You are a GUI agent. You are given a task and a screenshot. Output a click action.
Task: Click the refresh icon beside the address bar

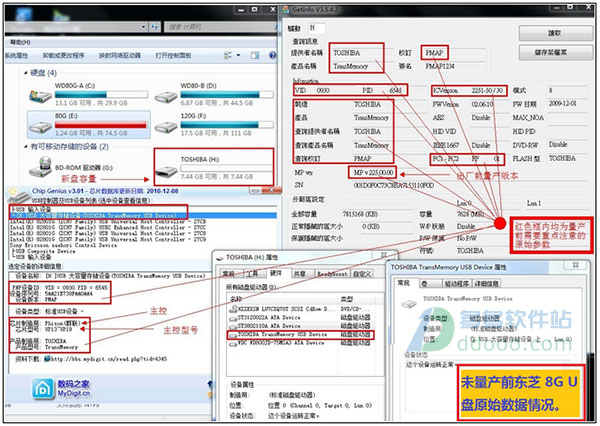154,27
